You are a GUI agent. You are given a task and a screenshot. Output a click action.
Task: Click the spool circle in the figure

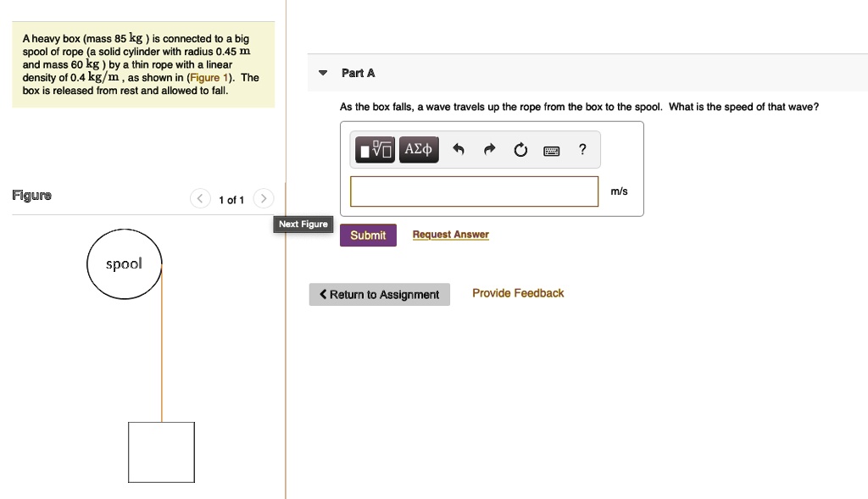[x=124, y=264]
